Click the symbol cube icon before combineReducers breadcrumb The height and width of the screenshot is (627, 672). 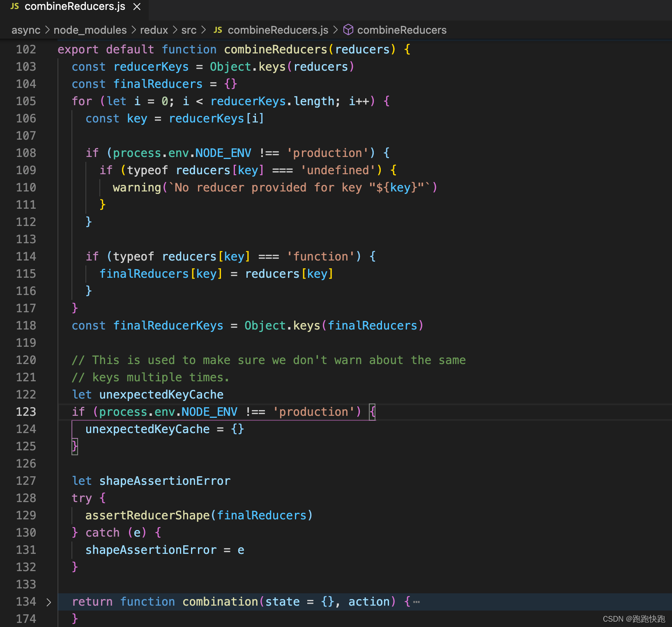tap(348, 30)
